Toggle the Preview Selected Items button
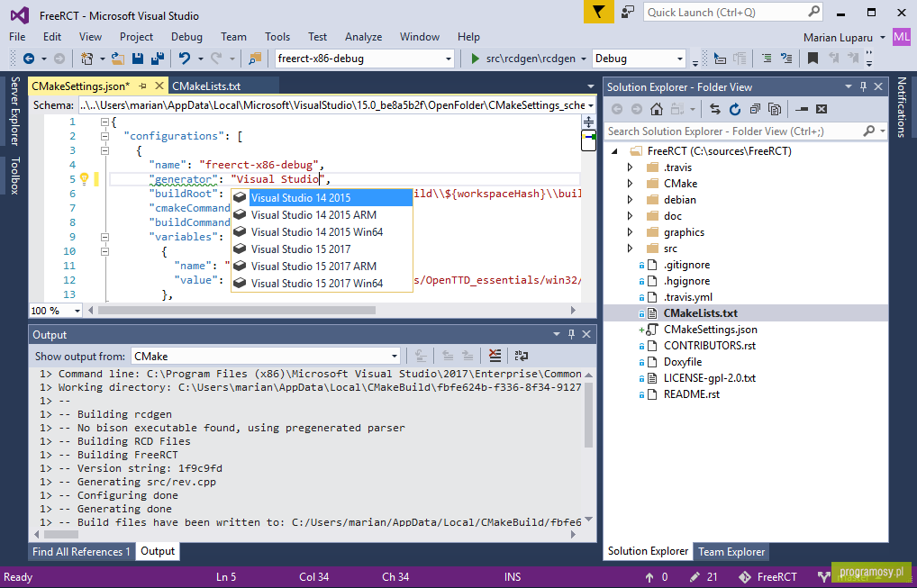917x588 pixels. tap(802, 109)
